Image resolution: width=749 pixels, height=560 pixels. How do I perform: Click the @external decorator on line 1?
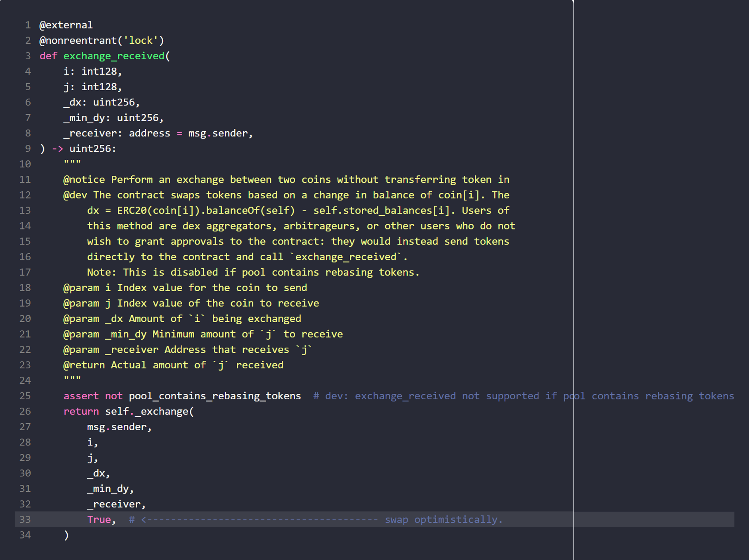click(66, 25)
